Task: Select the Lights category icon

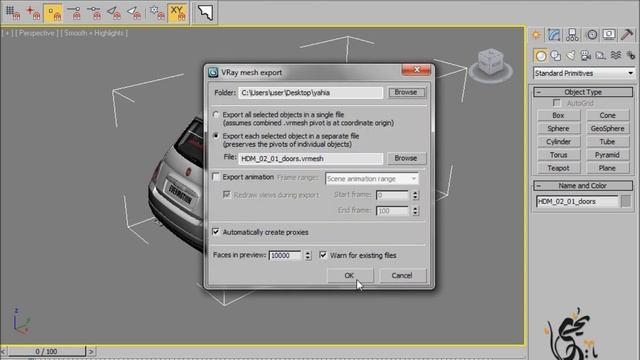Action: pyautogui.click(x=571, y=56)
